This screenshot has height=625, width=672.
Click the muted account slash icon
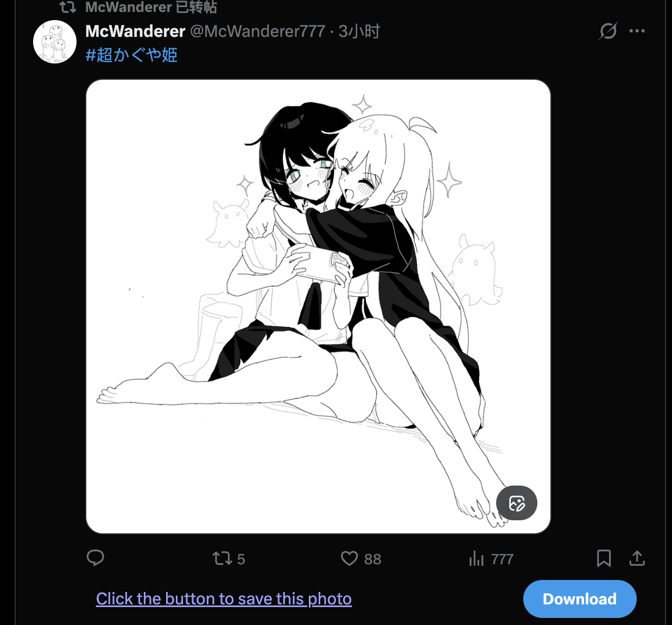tap(607, 31)
